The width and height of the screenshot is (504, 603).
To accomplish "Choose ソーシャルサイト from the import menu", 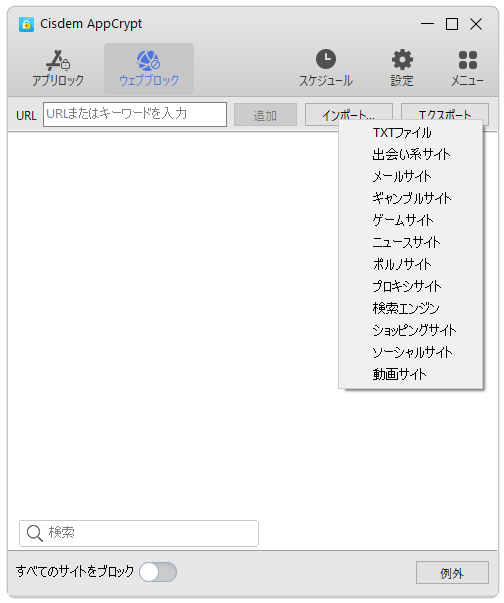I will (x=411, y=352).
